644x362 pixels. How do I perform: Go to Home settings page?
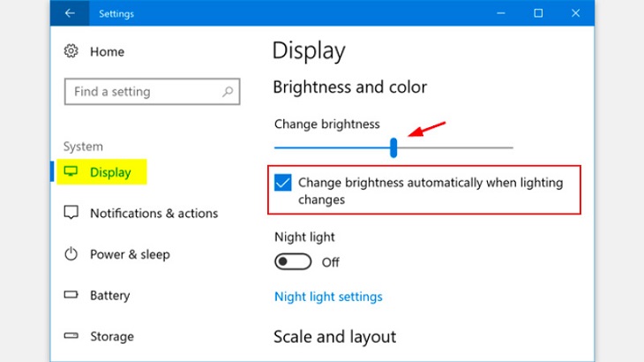pos(107,52)
